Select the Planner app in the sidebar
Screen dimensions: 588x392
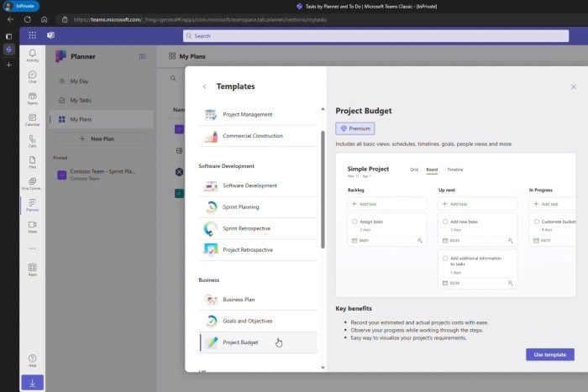(x=32, y=205)
